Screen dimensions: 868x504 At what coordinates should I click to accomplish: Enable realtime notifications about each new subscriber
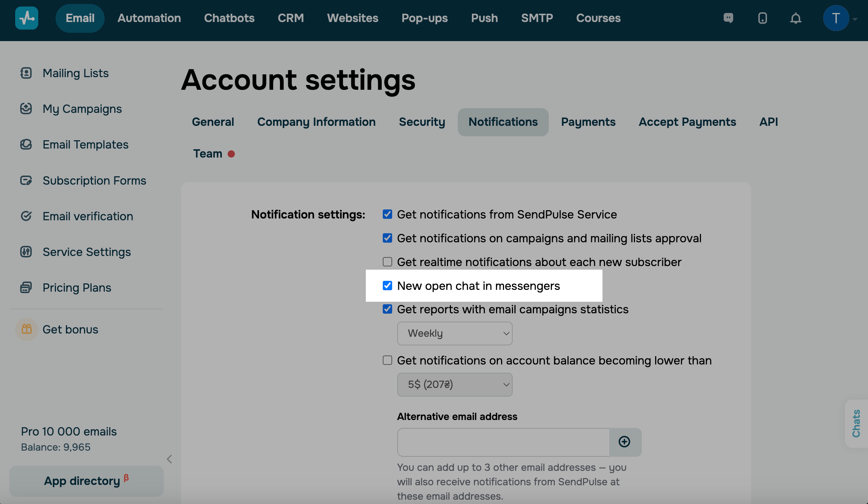[387, 262]
